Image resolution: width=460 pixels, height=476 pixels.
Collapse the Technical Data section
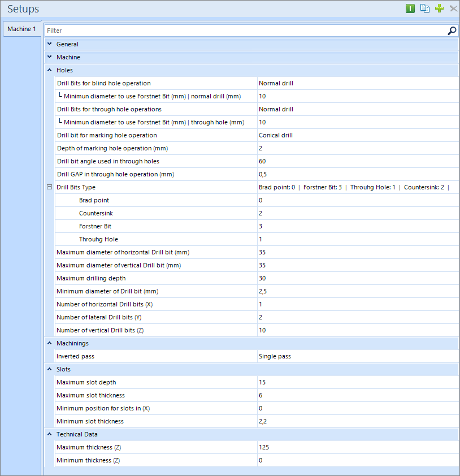50,434
